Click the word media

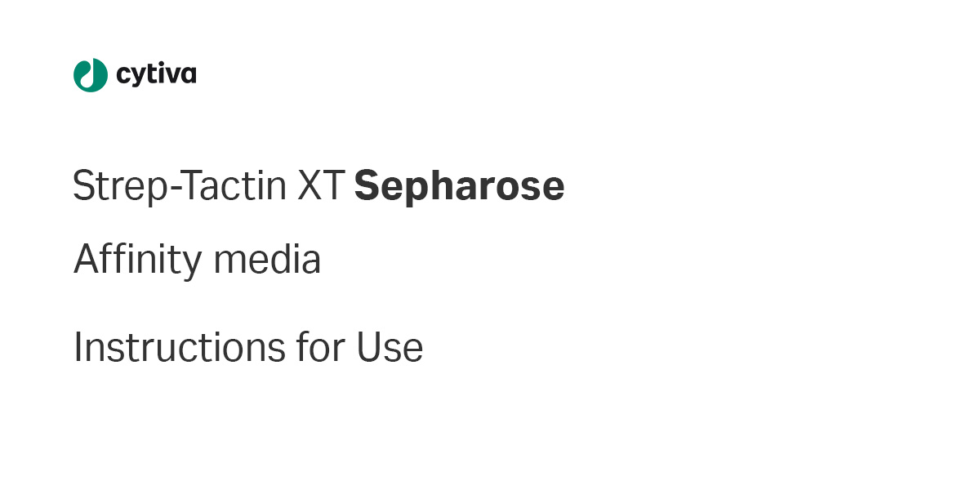coord(267,260)
